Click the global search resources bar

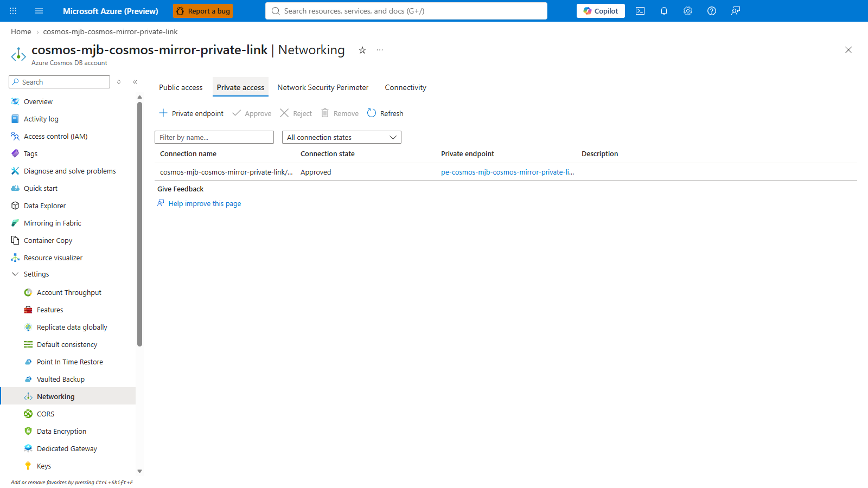406,11
